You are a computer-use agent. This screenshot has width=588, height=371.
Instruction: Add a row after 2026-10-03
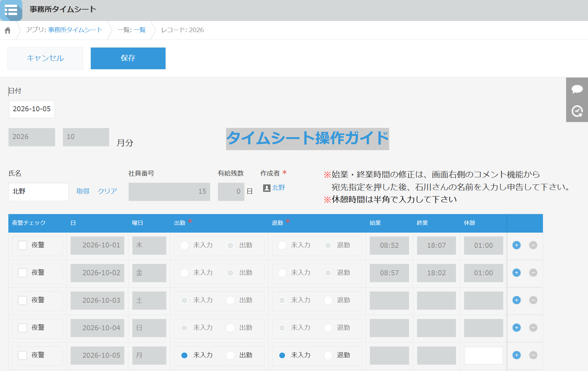click(x=516, y=300)
